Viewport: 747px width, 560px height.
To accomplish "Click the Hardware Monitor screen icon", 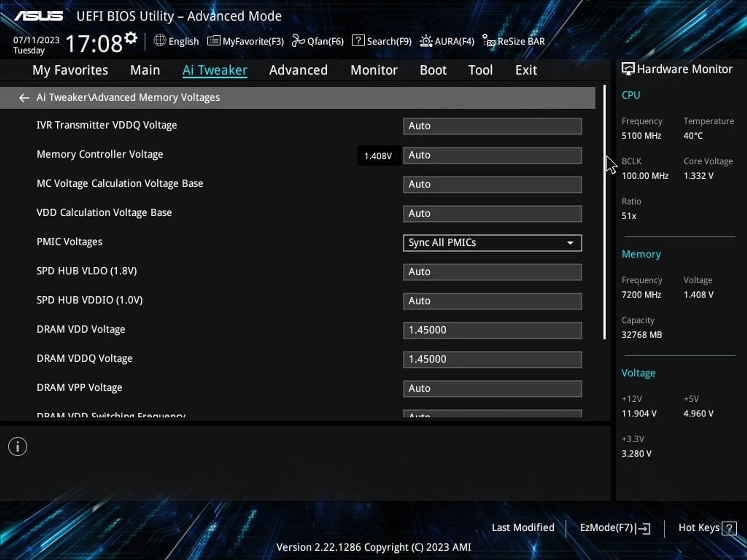I will [x=628, y=69].
